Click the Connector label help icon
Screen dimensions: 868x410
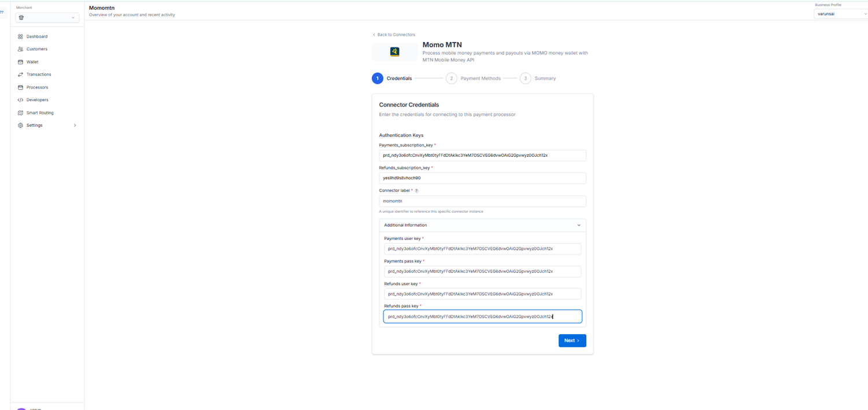(x=416, y=191)
